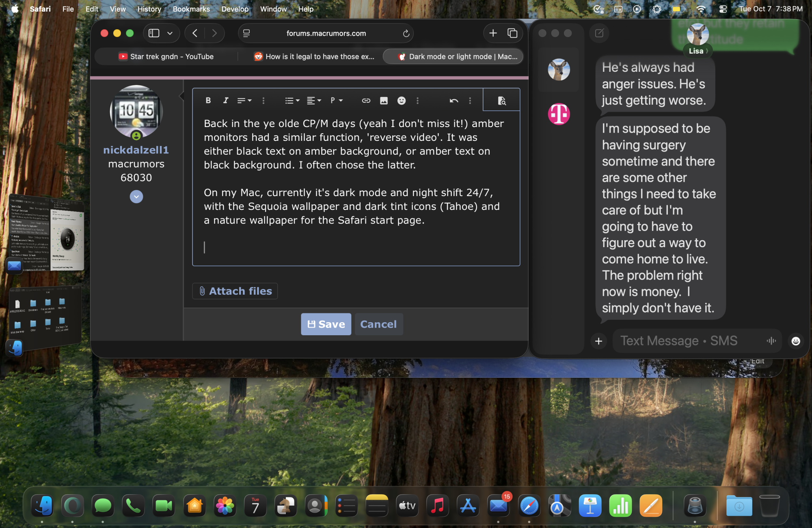Click the Safari reload page icon
Viewport: 812px width, 528px height.
(406, 33)
